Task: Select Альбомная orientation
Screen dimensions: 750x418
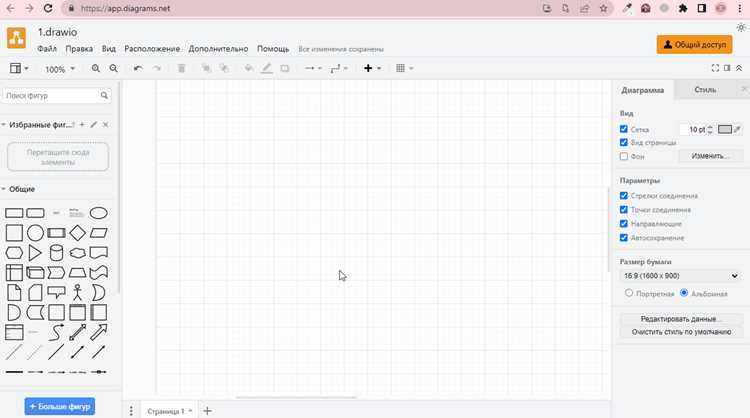Action: click(684, 293)
